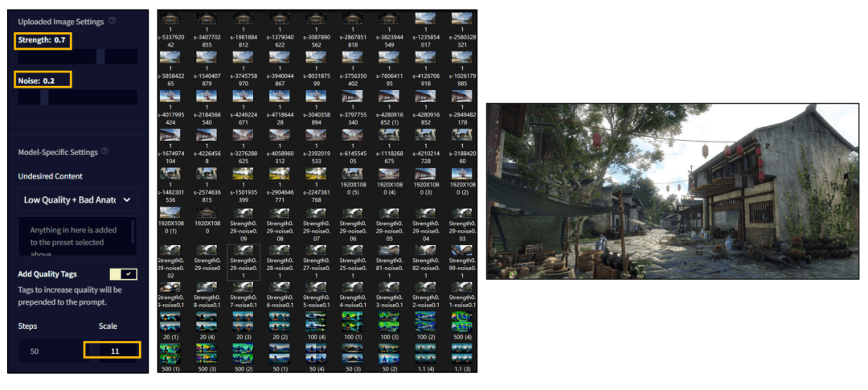This screenshot has height=390, width=868.
Task: Select the 100 (4) thumbnail
Action: point(316,325)
